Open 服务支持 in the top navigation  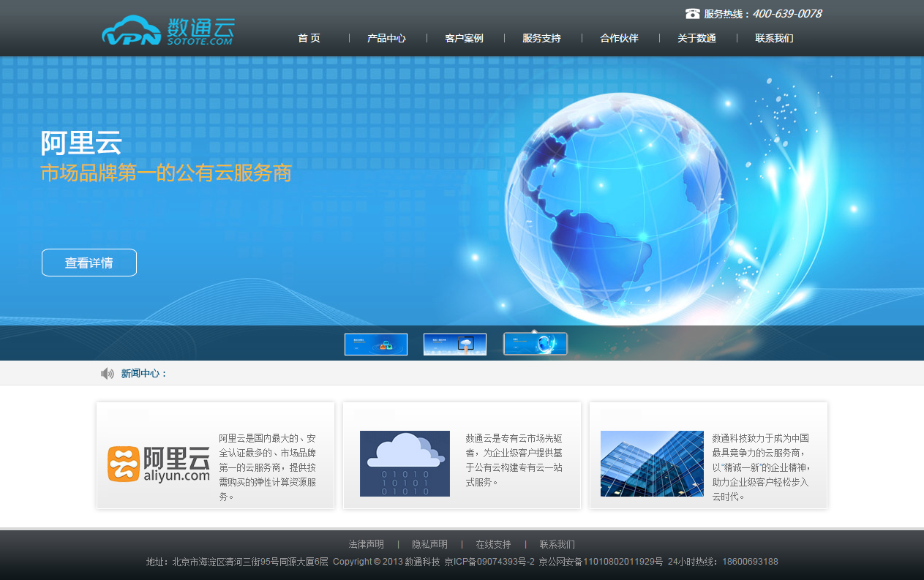click(x=541, y=38)
